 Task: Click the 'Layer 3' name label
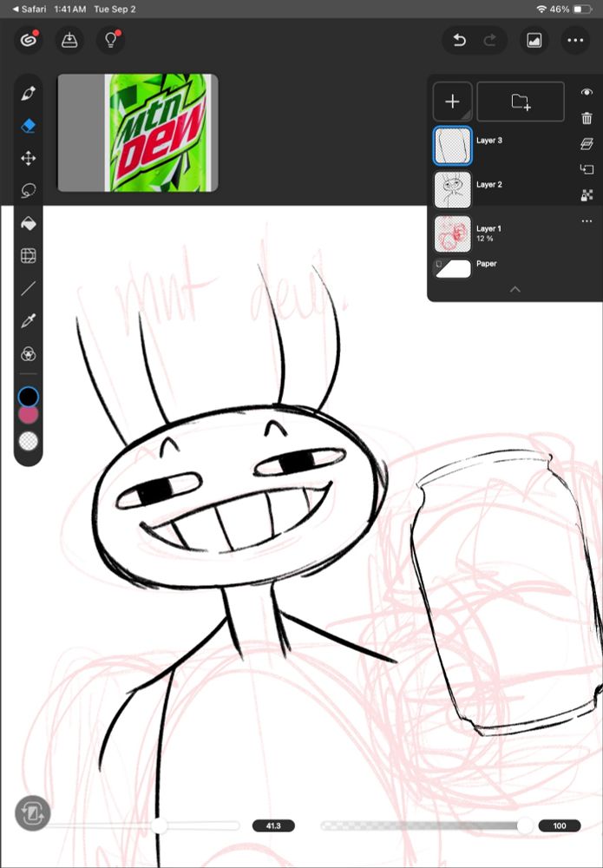point(489,141)
